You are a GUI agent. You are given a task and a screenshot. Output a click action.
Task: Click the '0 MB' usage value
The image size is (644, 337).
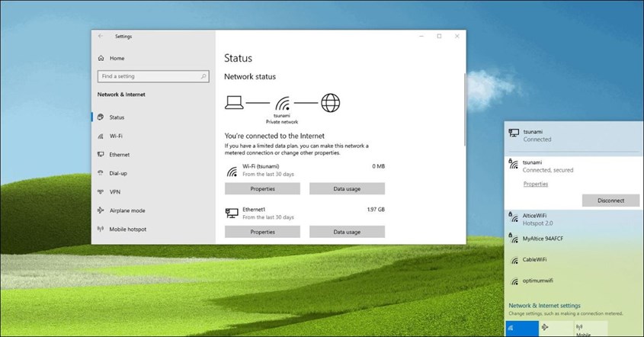coord(378,166)
